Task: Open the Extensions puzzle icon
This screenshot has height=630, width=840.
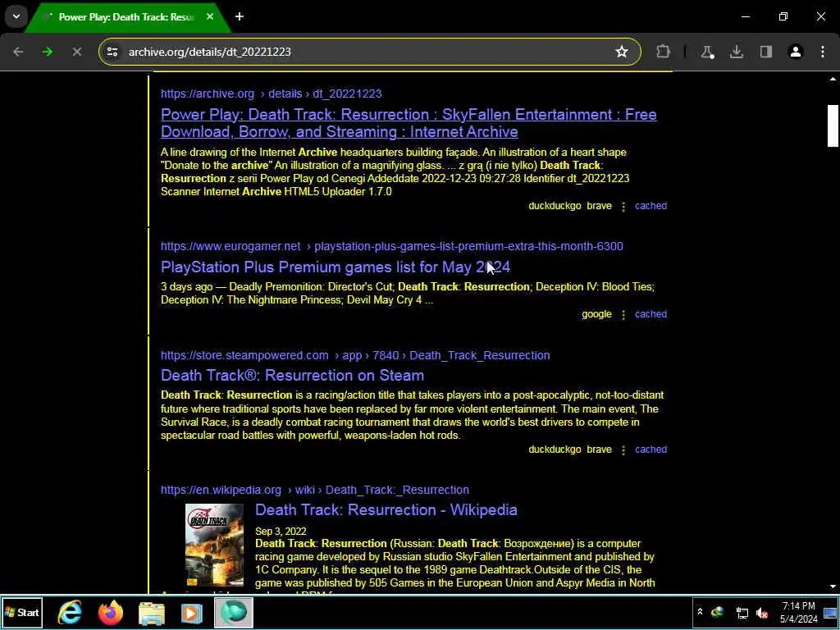Action: 663,52
